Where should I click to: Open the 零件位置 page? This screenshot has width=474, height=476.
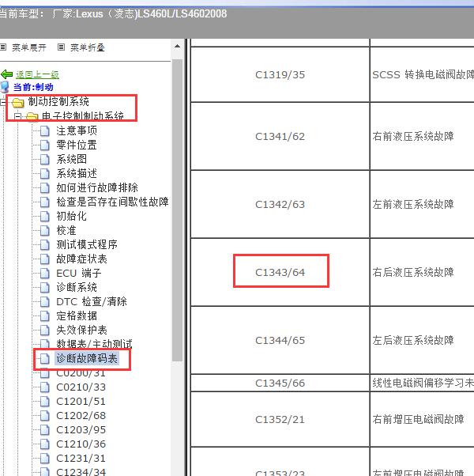(x=77, y=145)
